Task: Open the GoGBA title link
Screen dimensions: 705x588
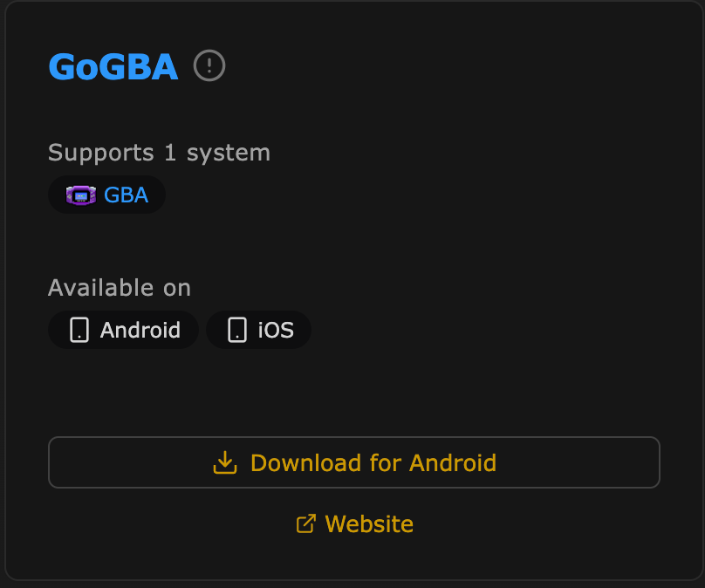Action: [x=113, y=66]
